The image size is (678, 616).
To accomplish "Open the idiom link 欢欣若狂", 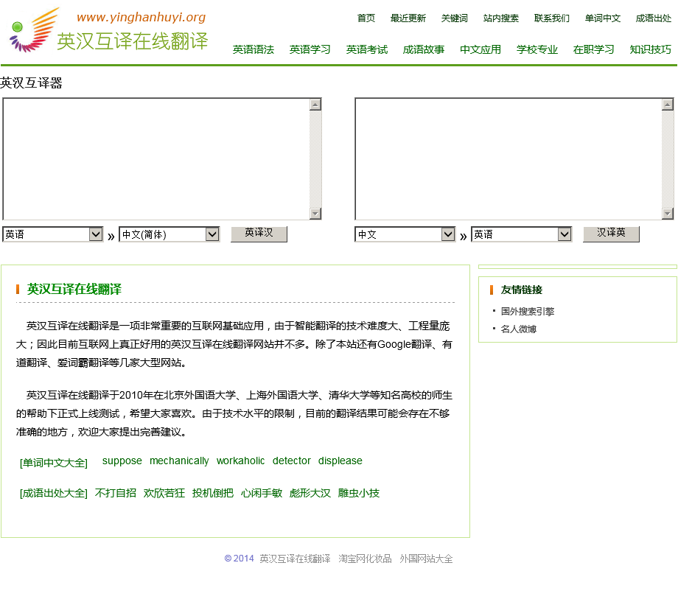I will (164, 493).
